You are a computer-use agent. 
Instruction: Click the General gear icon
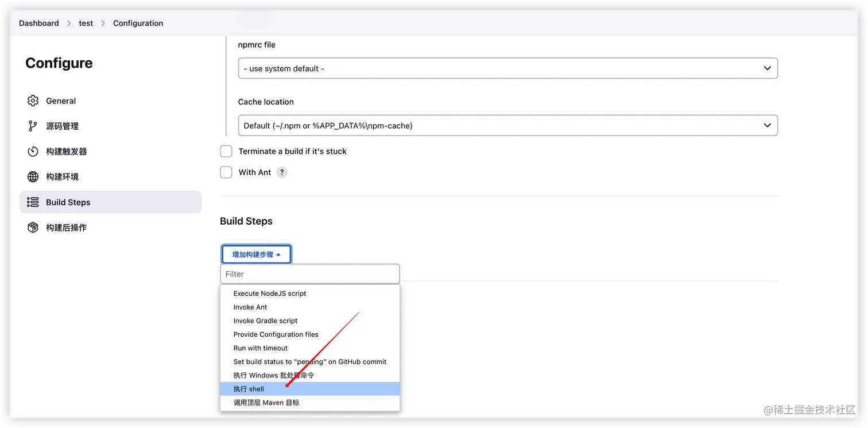tap(33, 101)
